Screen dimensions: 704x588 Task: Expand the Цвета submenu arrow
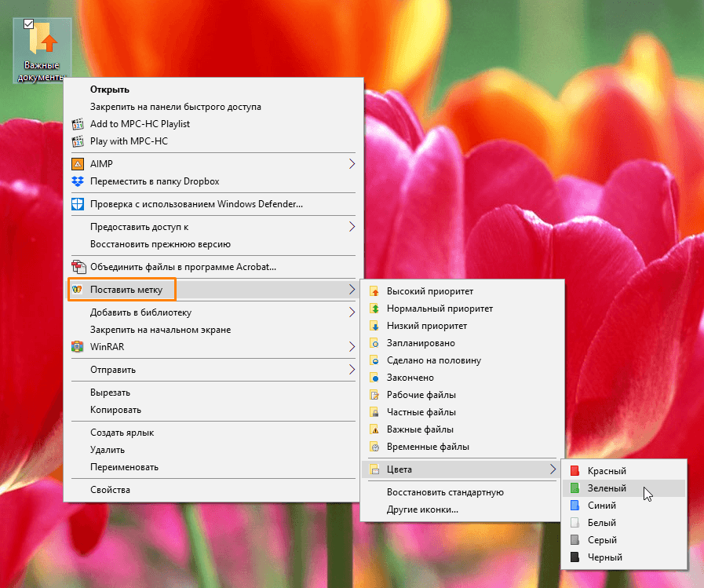(x=553, y=469)
